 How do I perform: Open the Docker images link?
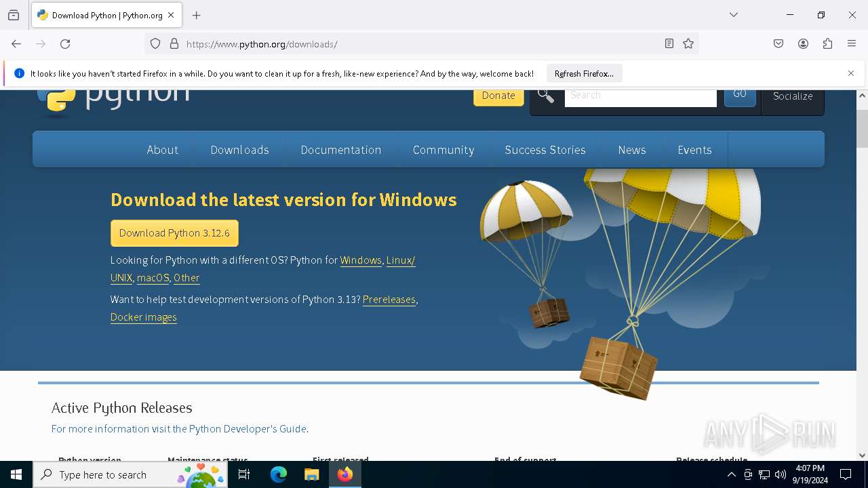[x=144, y=317]
